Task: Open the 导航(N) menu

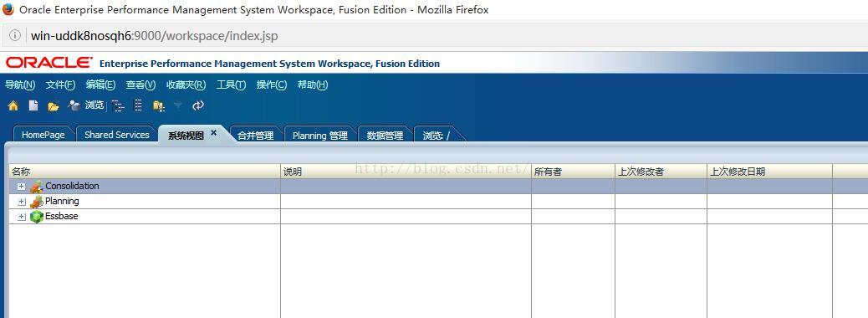Action: pyautogui.click(x=20, y=85)
